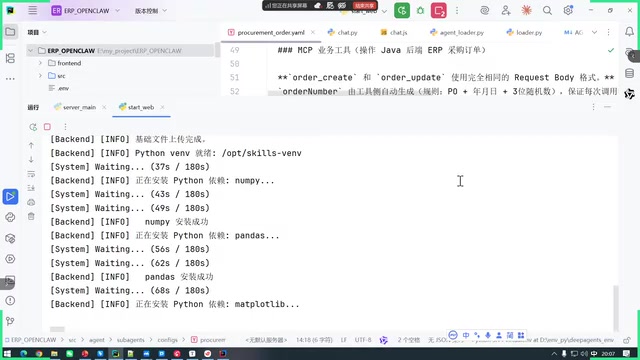Click configs in the breadcrumb path
This screenshot has width=640, height=360.
(167, 340)
